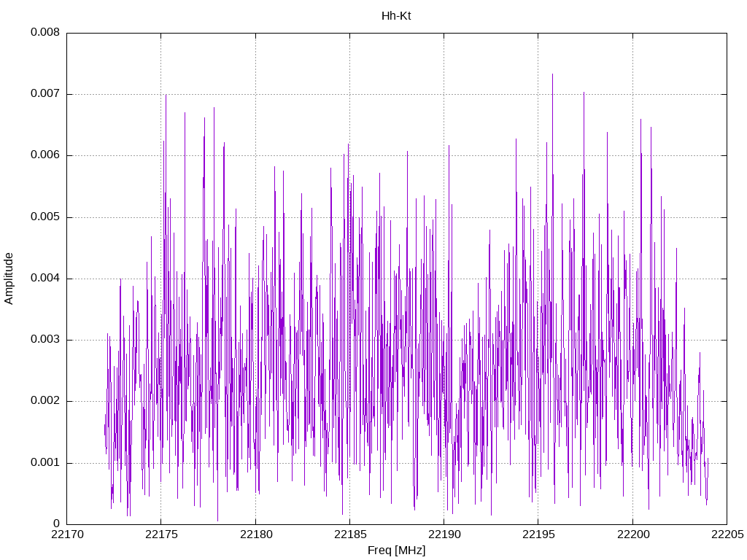Click the Amplitude y-axis label
Image resolution: width=747 pixels, height=560 pixels.
tap(9, 279)
